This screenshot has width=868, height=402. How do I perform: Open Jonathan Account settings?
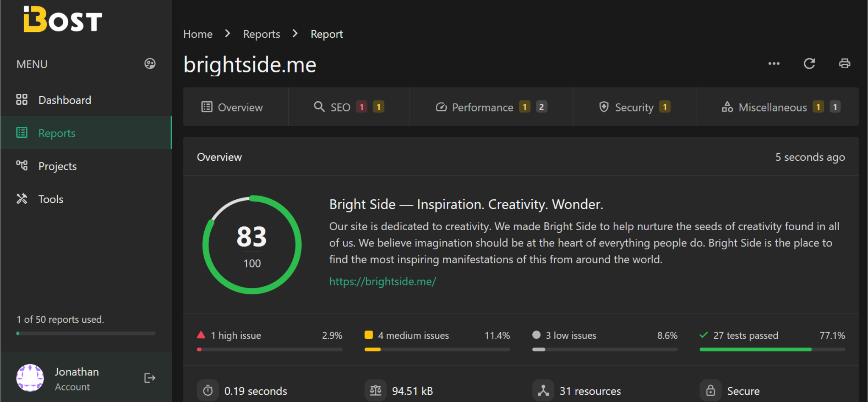[x=76, y=379]
